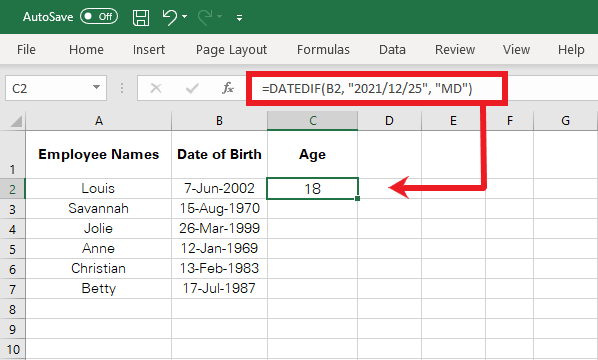Click the Enter checkmark formula icon

[x=192, y=88]
